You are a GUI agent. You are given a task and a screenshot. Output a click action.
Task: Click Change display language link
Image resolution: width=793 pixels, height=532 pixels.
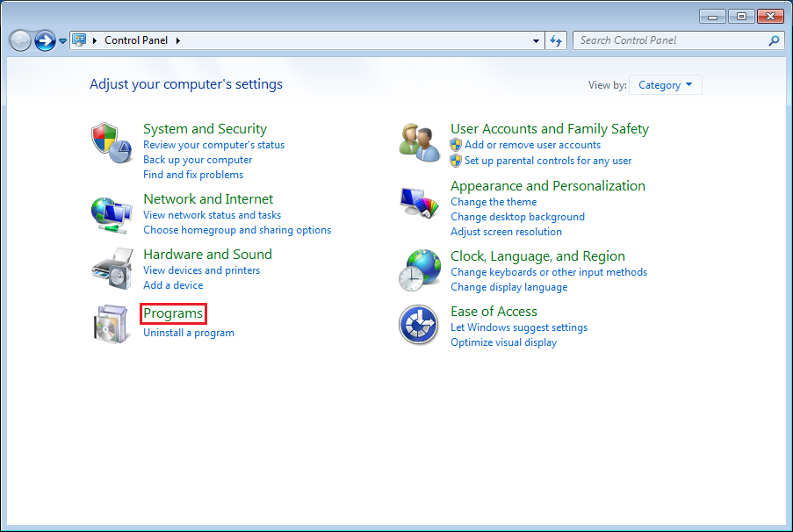(x=508, y=287)
